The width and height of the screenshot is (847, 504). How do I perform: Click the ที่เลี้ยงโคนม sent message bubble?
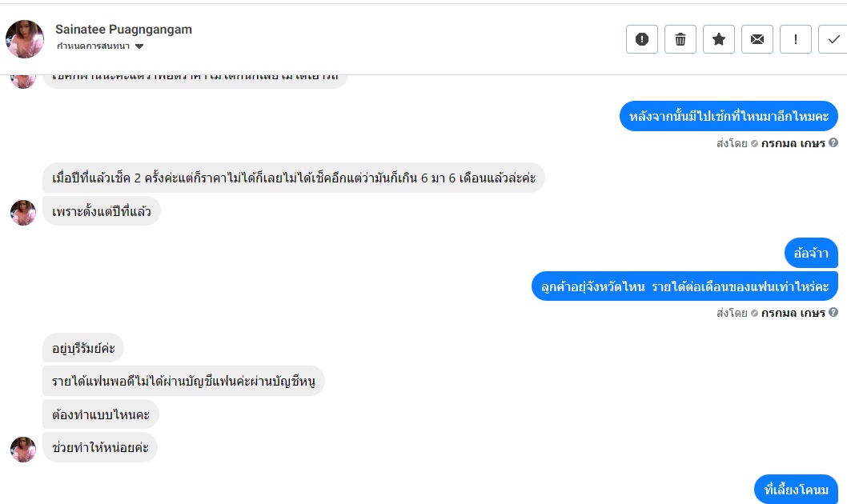(x=796, y=490)
